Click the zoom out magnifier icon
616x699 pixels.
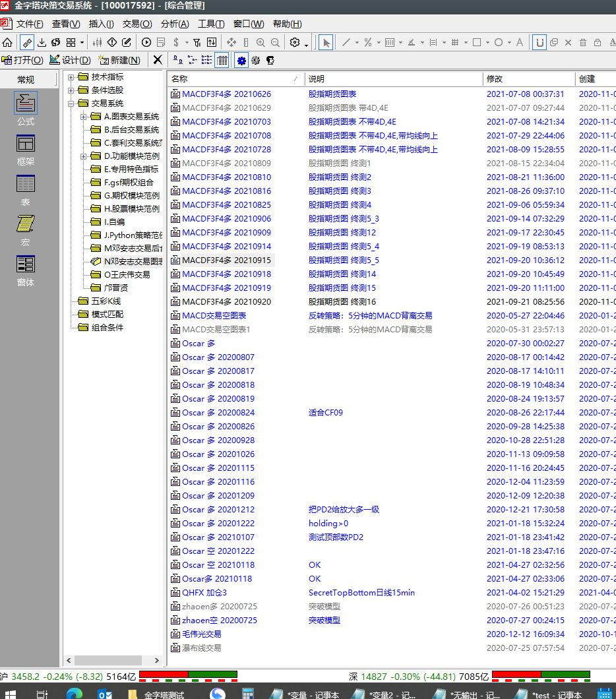(x=276, y=42)
